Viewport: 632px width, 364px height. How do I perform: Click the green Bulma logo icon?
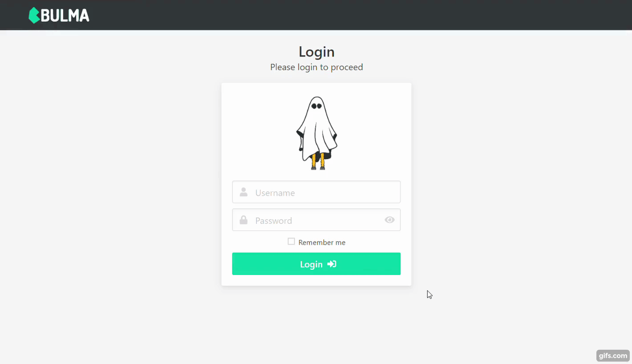pos(34,16)
